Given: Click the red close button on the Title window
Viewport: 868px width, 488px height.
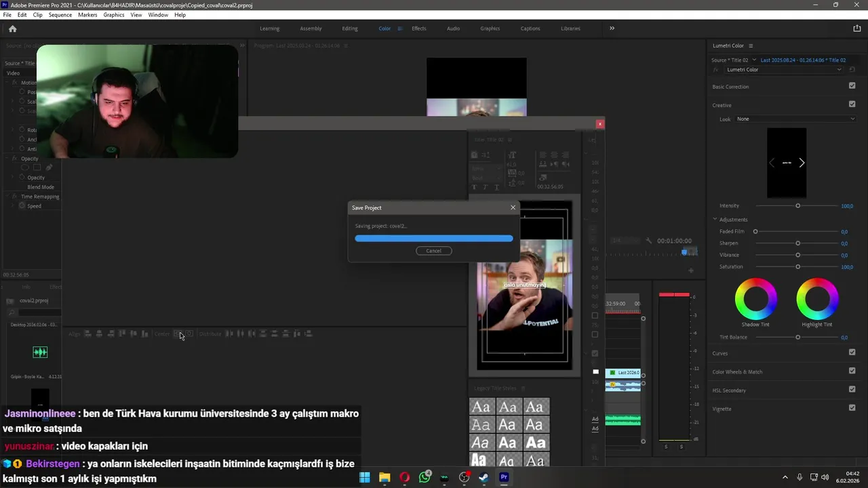Looking at the screenshot, I should (599, 123).
